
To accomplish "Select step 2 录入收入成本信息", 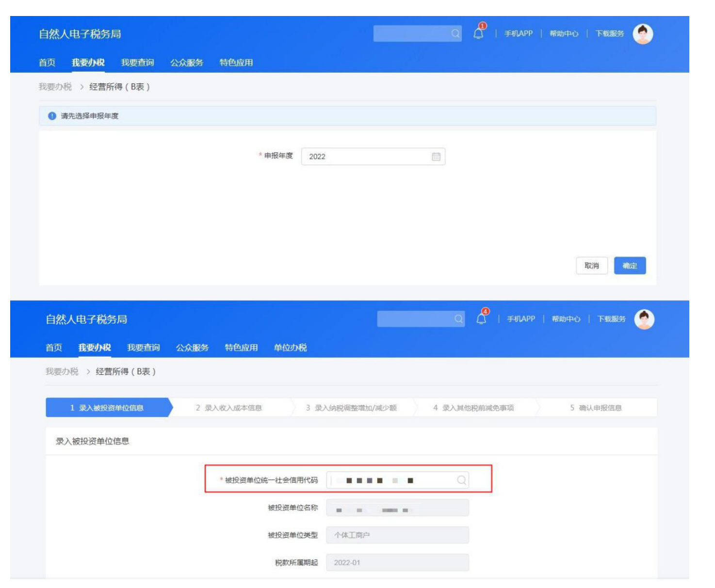I will 229,408.
